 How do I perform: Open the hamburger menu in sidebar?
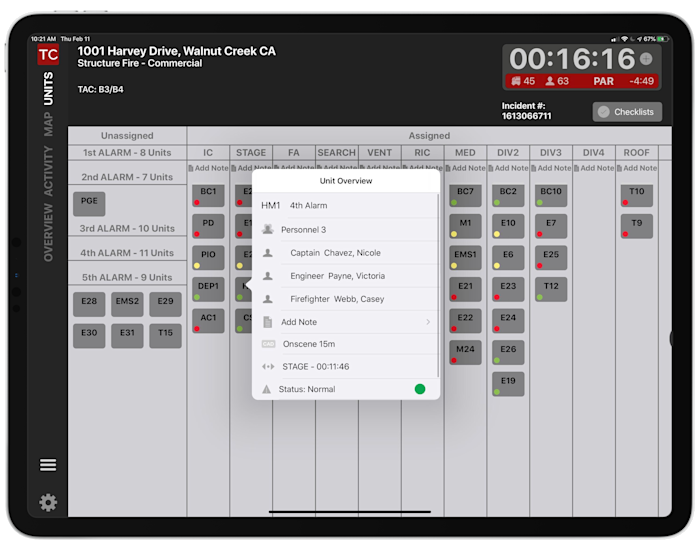coord(48,465)
